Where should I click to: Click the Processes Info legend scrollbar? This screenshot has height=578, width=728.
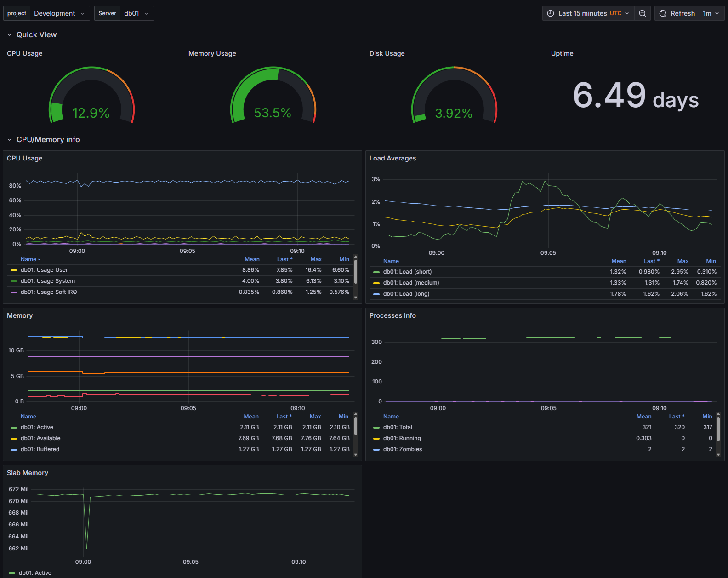pos(718,429)
